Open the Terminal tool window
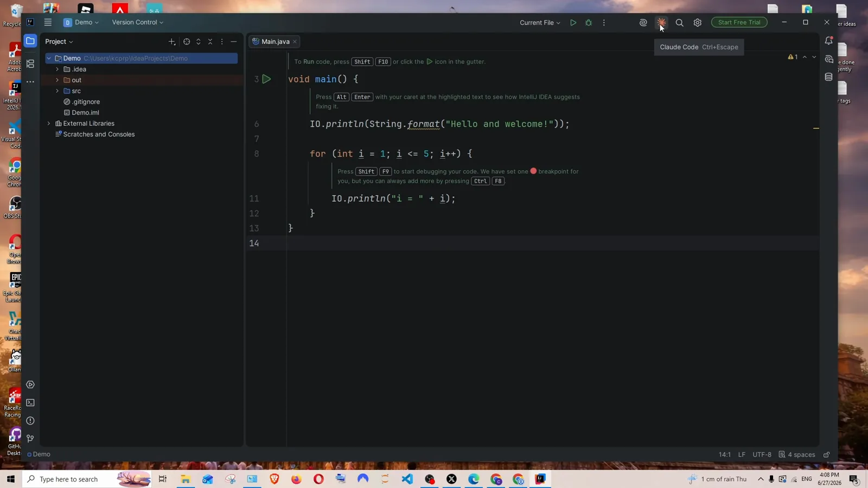Image resolution: width=868 pixels, height=488 pixels. tap(30, 403)
